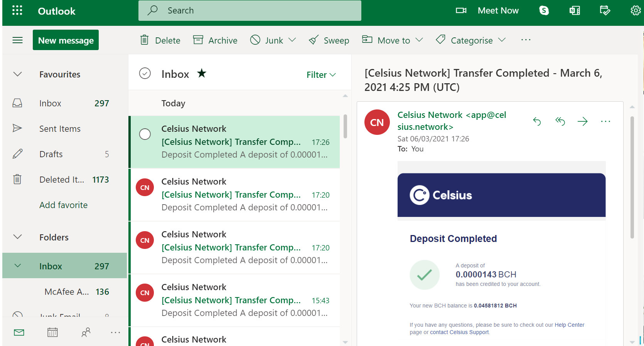The height and width of the screenshot is (346, 644).
Task: Switch to Calendar module icon
Action: (x=52, y=332)
